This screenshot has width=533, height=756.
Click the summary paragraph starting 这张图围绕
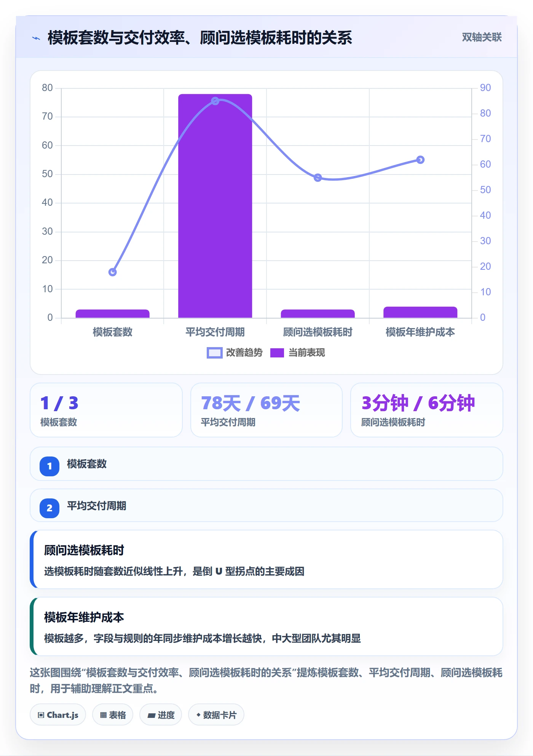(266, 681)
